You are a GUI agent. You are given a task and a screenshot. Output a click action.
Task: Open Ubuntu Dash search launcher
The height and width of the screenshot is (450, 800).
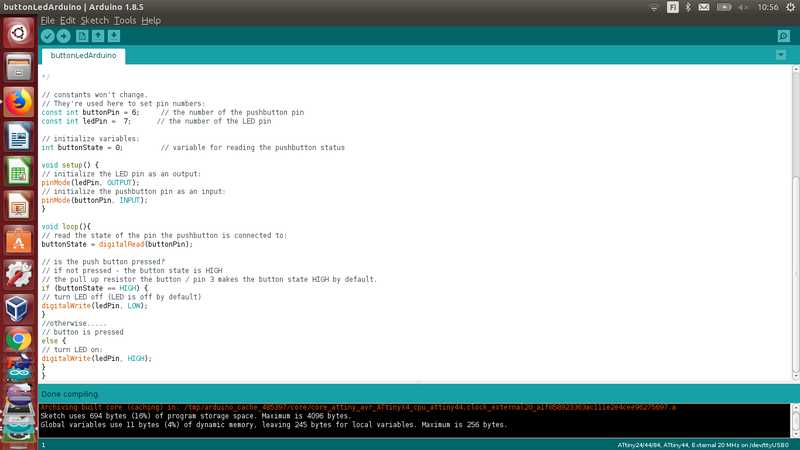(18, 33)
